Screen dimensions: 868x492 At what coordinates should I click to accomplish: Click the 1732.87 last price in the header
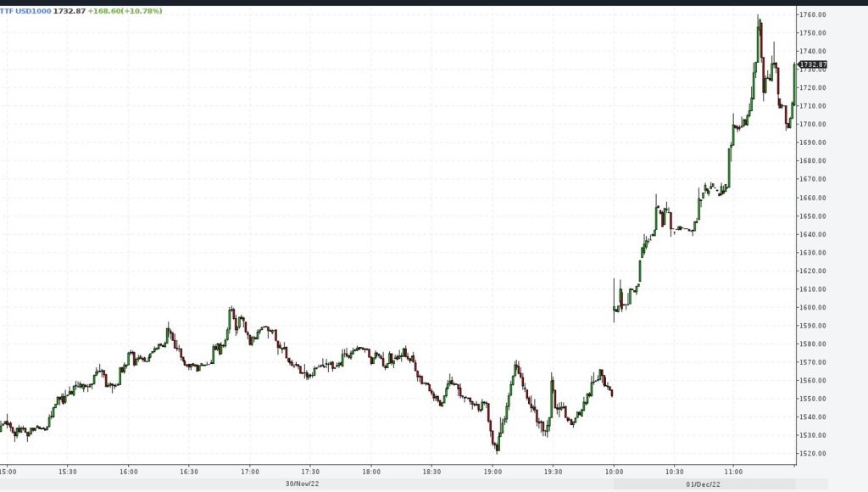(70, 11)
